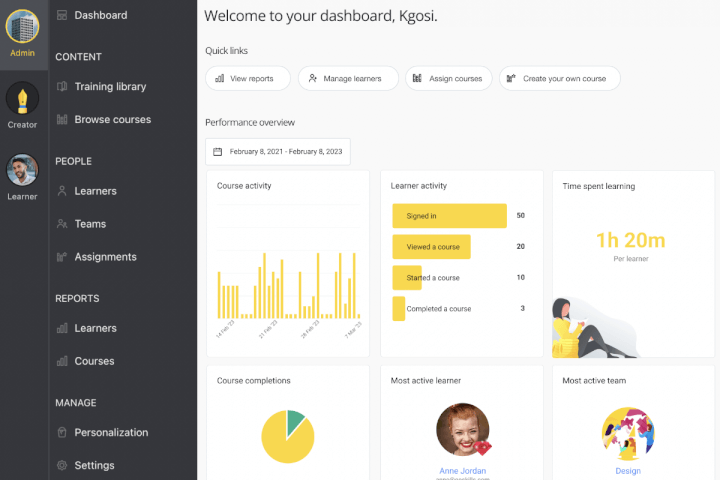
Task: Switch to the Learner role avatar
Action: tap(22, 170)
